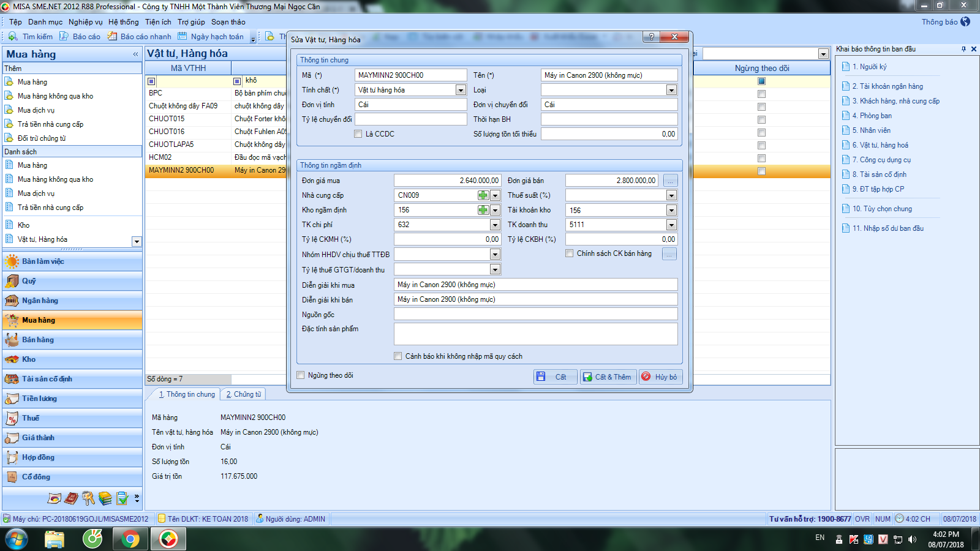Enable Cảnh báo khi không nhập mã quy cách
Viewport: 980px width, 551px height.
click(x=398, y=356)
